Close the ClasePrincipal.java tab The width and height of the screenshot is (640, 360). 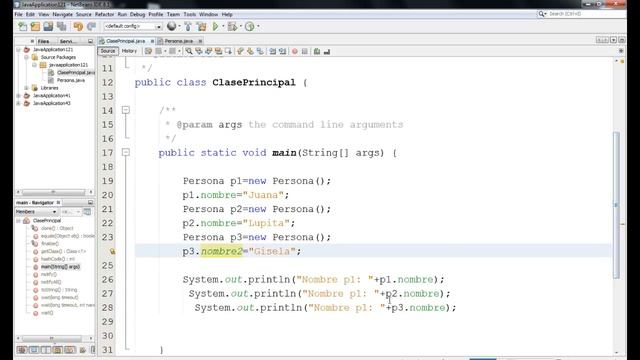click(x=152, y=41)
